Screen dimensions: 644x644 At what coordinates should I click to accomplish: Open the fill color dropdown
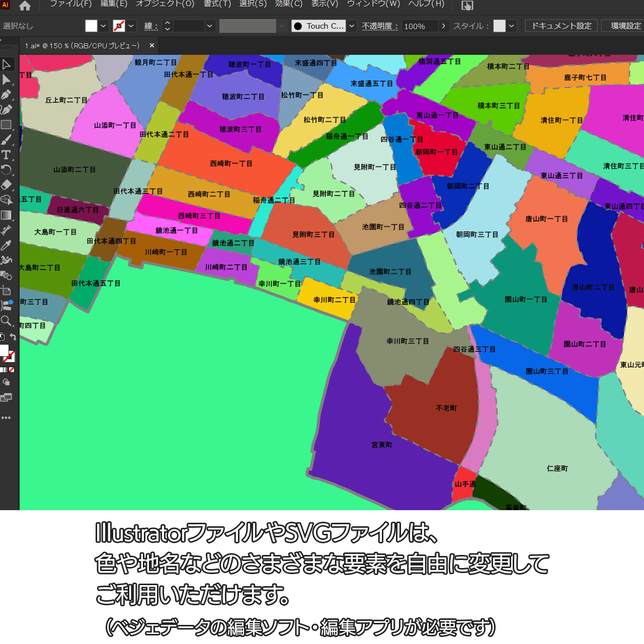point(104,26)
